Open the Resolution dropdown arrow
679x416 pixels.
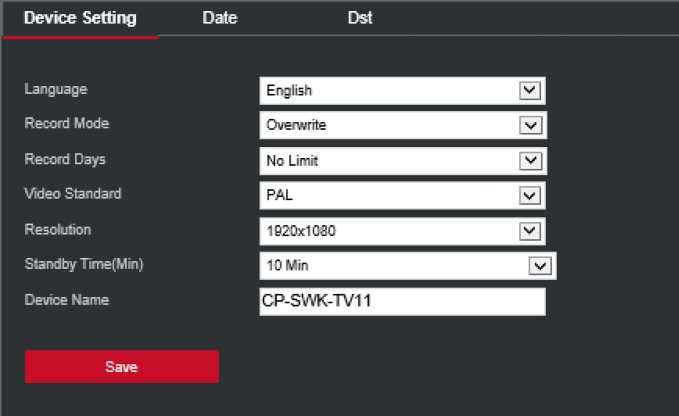(x=530, y=231)
